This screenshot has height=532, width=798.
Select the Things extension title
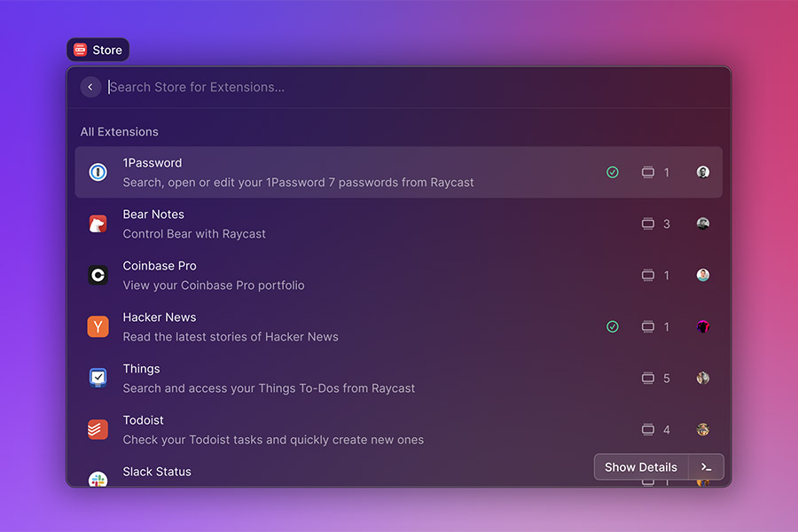pos(141,369)
